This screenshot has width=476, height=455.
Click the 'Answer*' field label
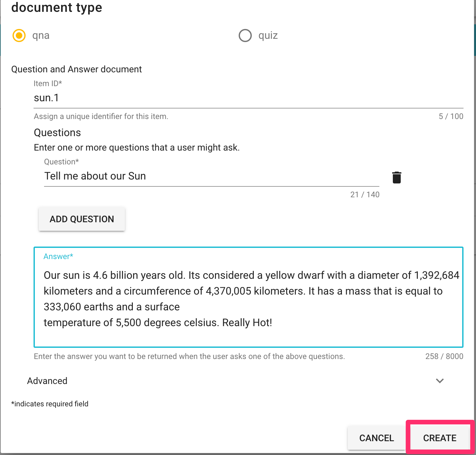[x=58, y=256]
